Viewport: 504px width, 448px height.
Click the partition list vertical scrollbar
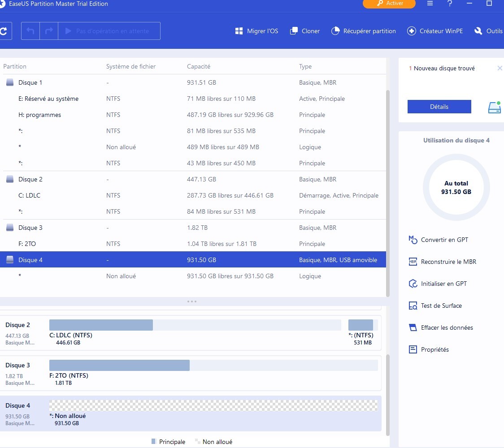point(388,193)
